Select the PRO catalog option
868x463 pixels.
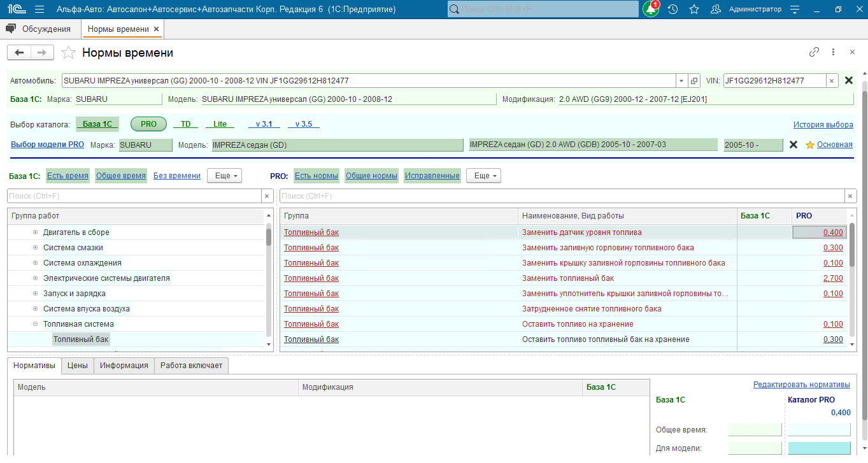148,124
